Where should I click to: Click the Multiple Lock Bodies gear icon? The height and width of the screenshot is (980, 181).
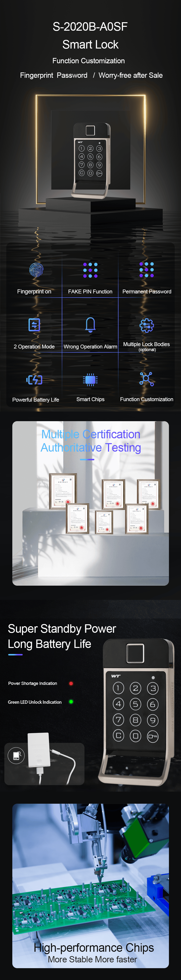tap(146, 325)
